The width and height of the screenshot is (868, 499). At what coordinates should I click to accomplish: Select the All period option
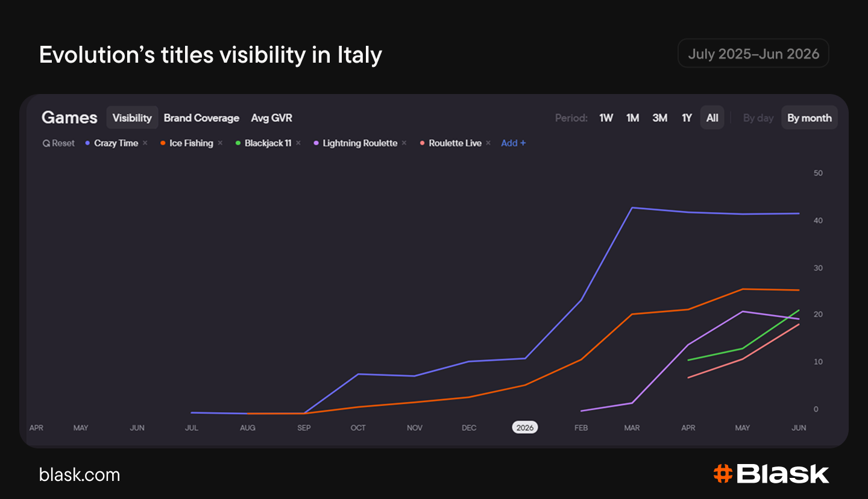712,118
